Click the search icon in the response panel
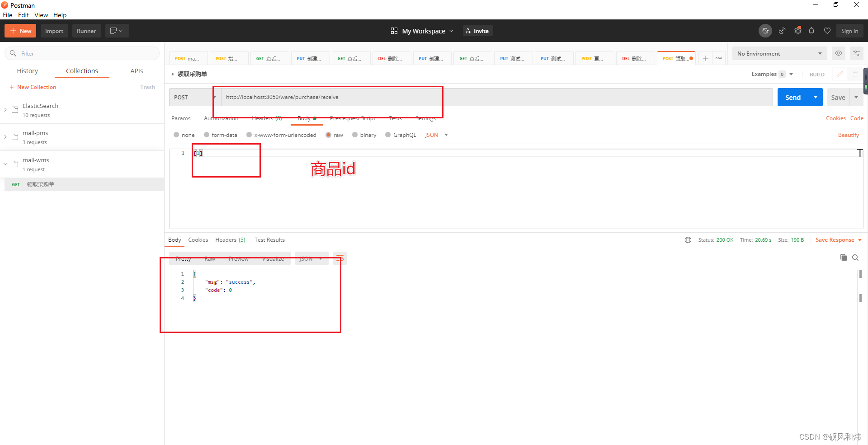Screen dimensions: 868x445 855,258
